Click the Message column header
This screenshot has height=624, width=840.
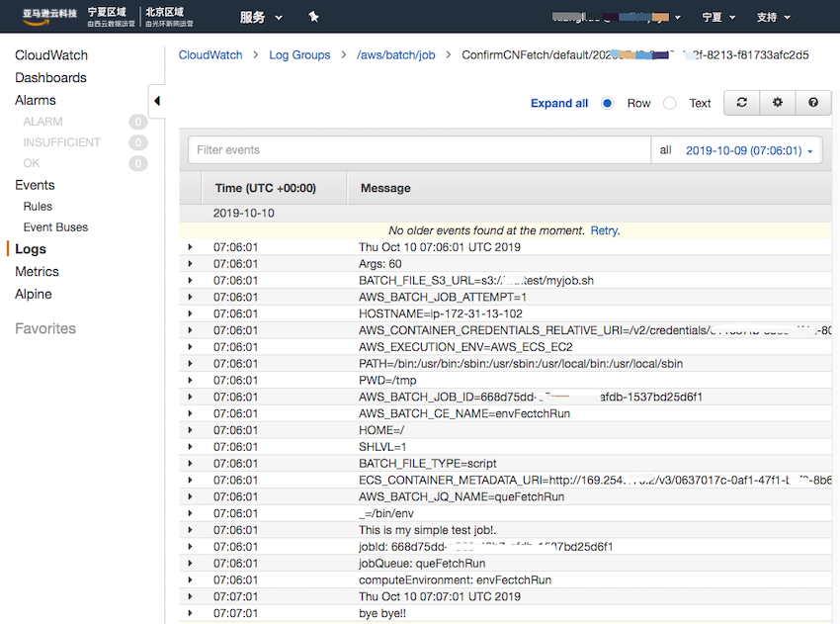point(385,188)
